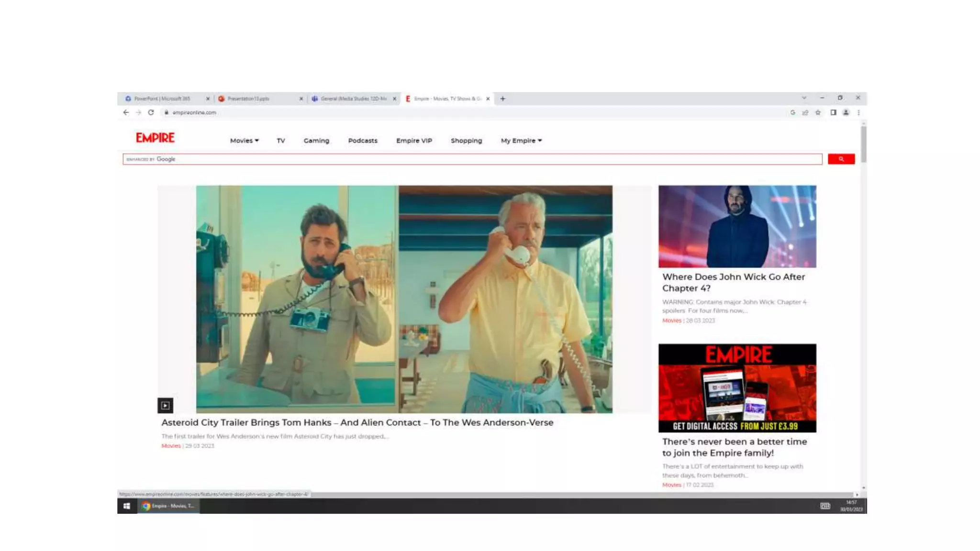Open Chrome three-dot menu
The height and width of the screenshot is (551, 980).
[858, 112]
